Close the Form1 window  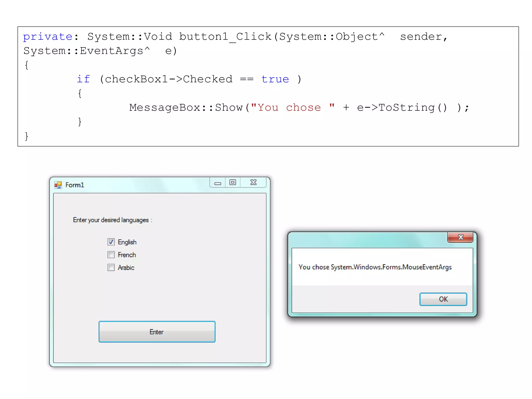(x=254, y=183)
